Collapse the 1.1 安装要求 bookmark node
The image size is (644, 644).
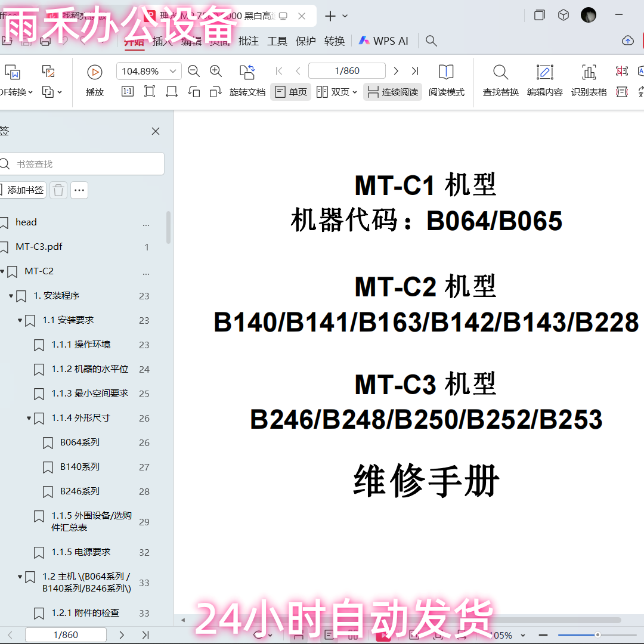pos(20,320)
